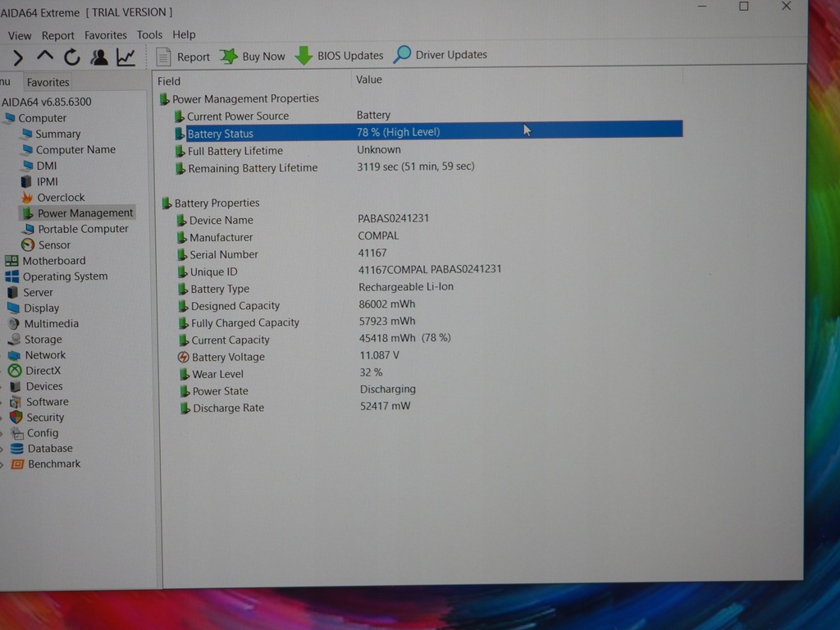The width and height of the screenshot is (840, 630).
Task: Select Portable Computer tree item
Action: tap(83, 229)
